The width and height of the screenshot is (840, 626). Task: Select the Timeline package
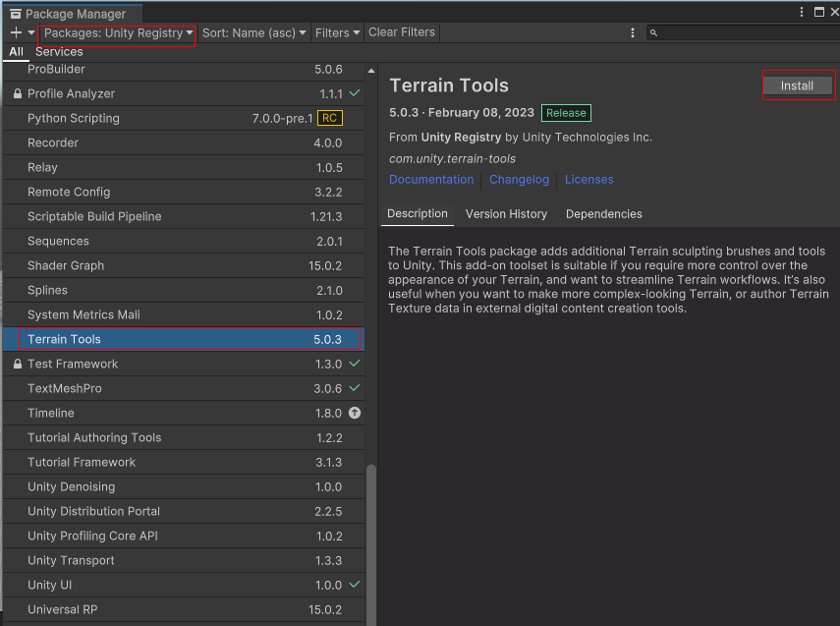click(184, 413)
